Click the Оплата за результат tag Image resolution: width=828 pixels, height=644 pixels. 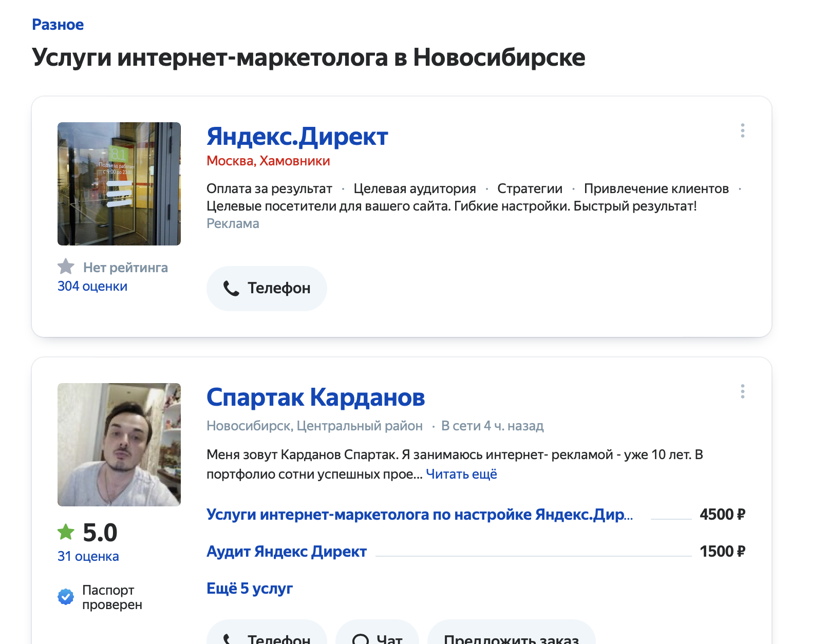point(269,188)
